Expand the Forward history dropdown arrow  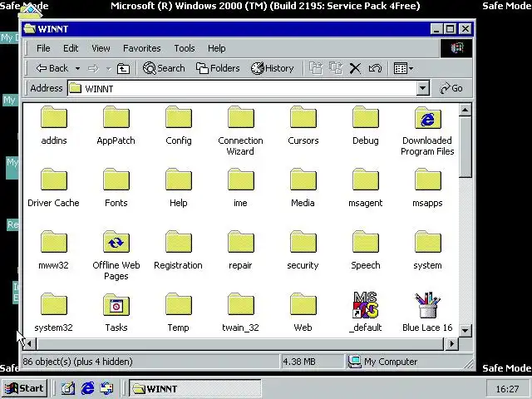point(108,68)
